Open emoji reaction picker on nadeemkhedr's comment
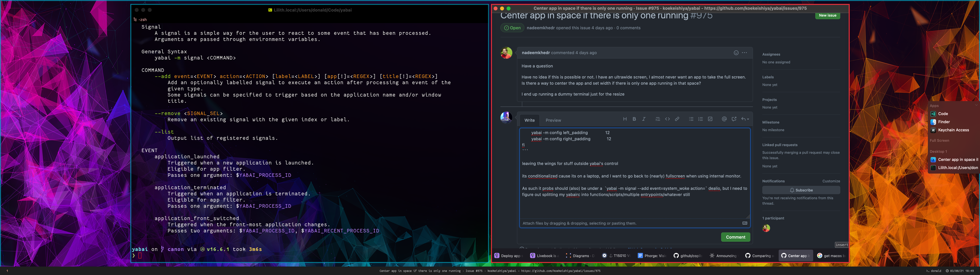Image resolution: width=980 pixels, height=275 pixels. tap(736, 53)
